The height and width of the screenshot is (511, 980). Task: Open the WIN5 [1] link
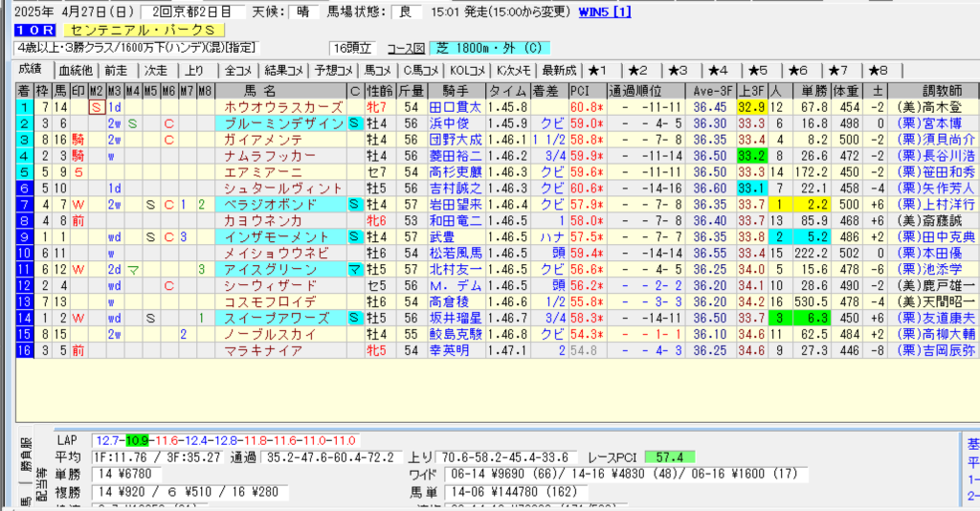[x=605, y=12]
